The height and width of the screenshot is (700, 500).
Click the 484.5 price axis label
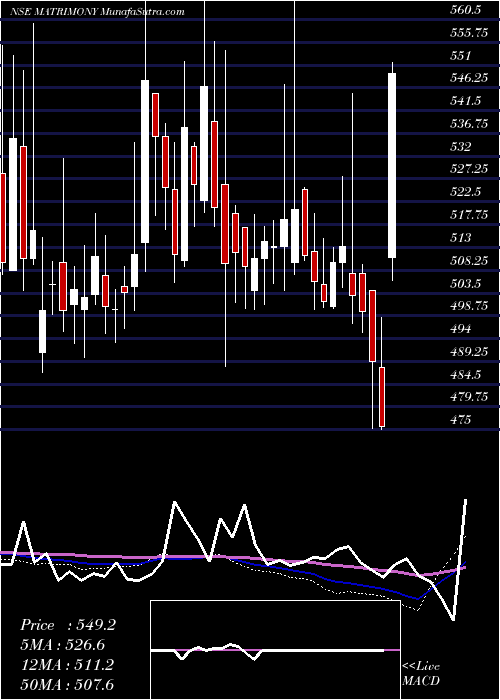click(465, 375)
